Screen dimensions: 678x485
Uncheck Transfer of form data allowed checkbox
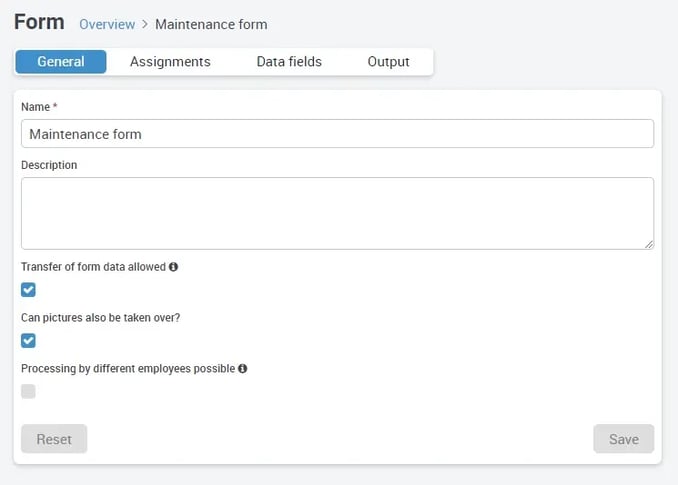(x=29, y=290)
